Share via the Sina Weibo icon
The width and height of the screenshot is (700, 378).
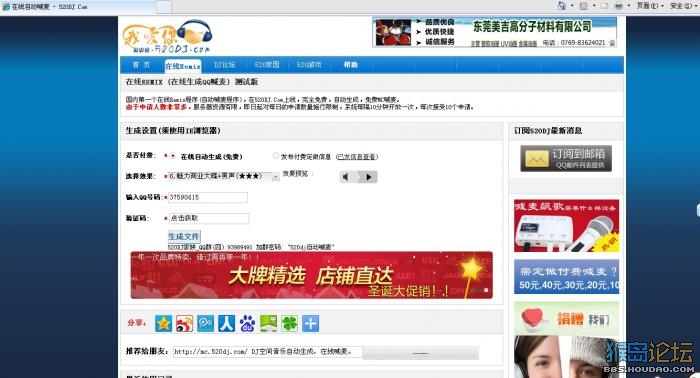pos(184,323)
